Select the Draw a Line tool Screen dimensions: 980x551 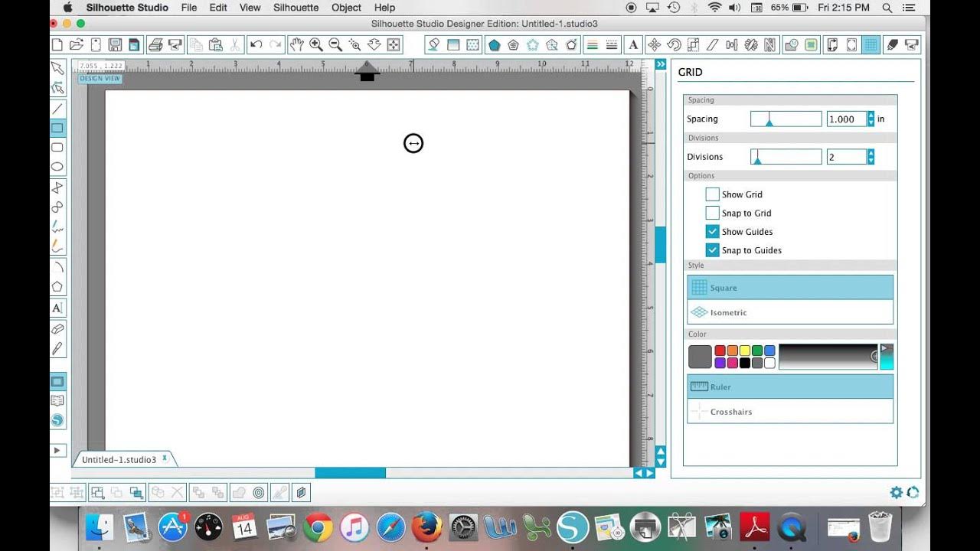57,109
